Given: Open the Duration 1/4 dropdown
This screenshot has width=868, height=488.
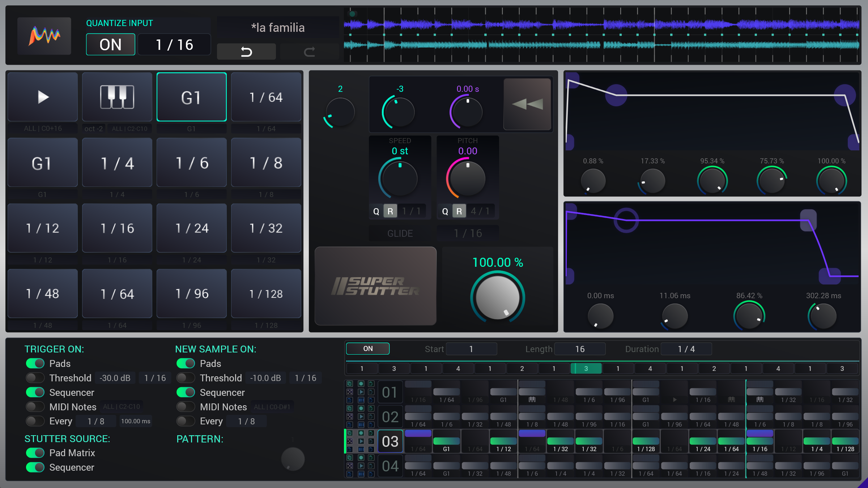Looking at the screenshot, I should (686, 349).
